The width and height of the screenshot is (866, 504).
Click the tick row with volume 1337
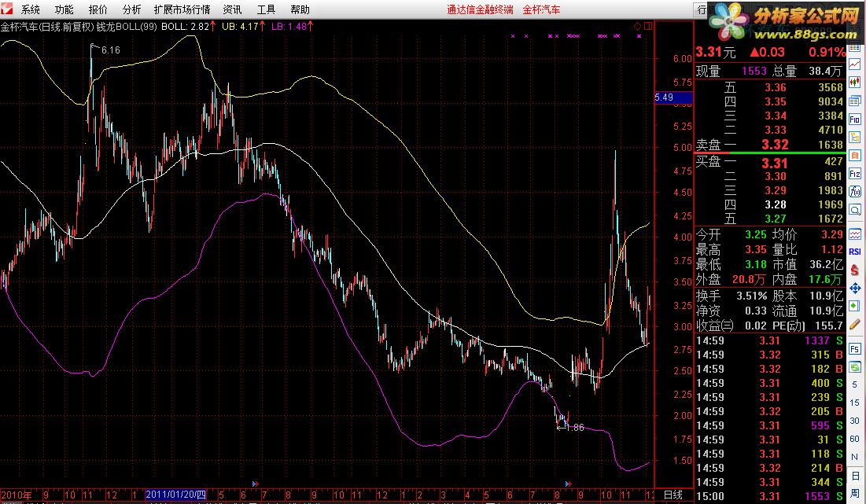pos(770,340)
